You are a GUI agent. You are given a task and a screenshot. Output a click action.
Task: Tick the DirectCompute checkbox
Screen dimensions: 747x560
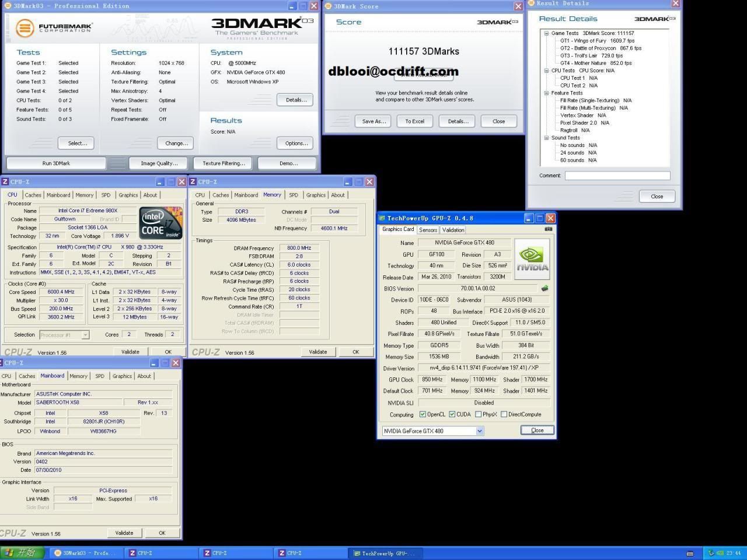504,415
